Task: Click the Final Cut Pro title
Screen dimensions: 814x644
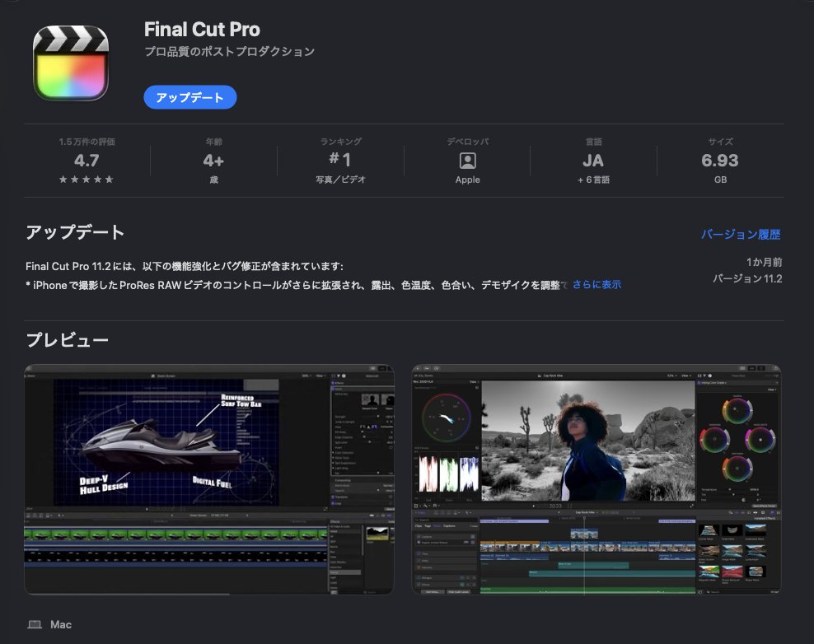Action: (202, 30)
